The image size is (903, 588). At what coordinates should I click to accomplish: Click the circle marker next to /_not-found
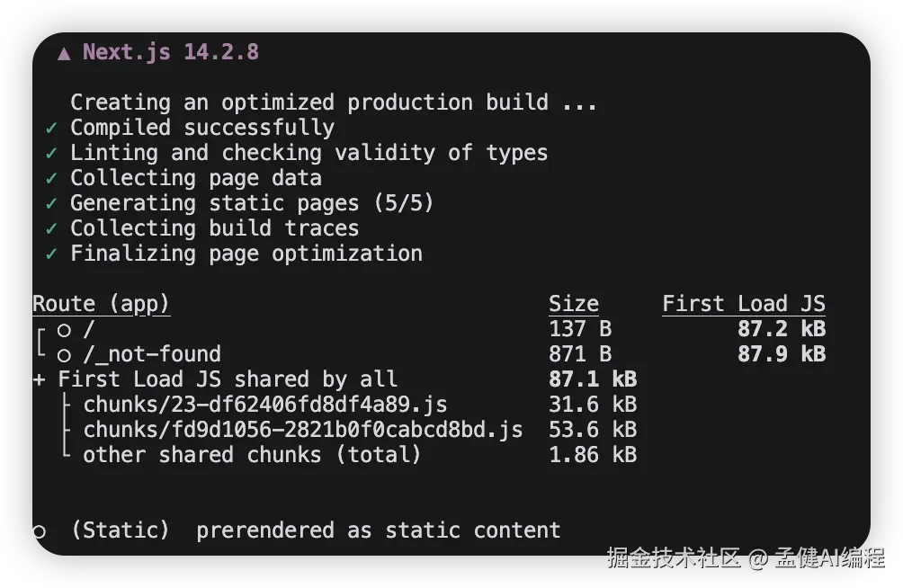pos(64,355)
